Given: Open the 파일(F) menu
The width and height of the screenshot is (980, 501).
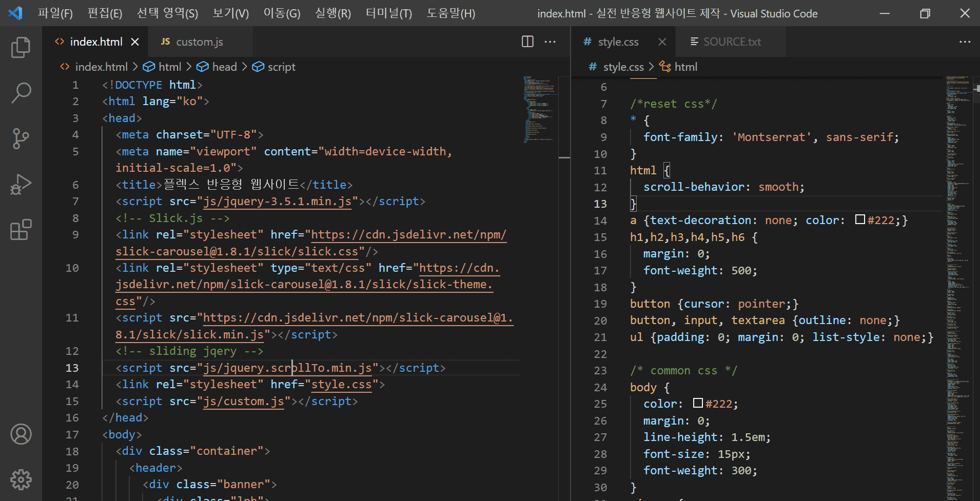Looking at the screenshot, I should click(x=55, y=13).
